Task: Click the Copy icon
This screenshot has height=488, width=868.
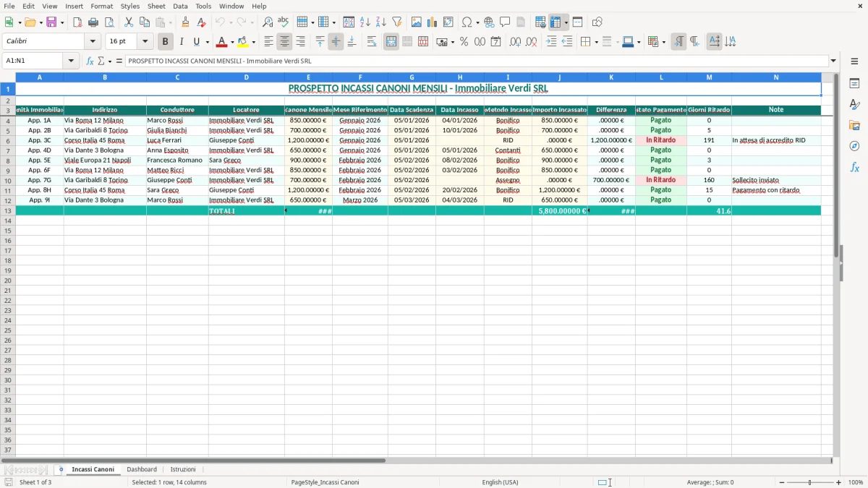Action: tap(145, 22)
